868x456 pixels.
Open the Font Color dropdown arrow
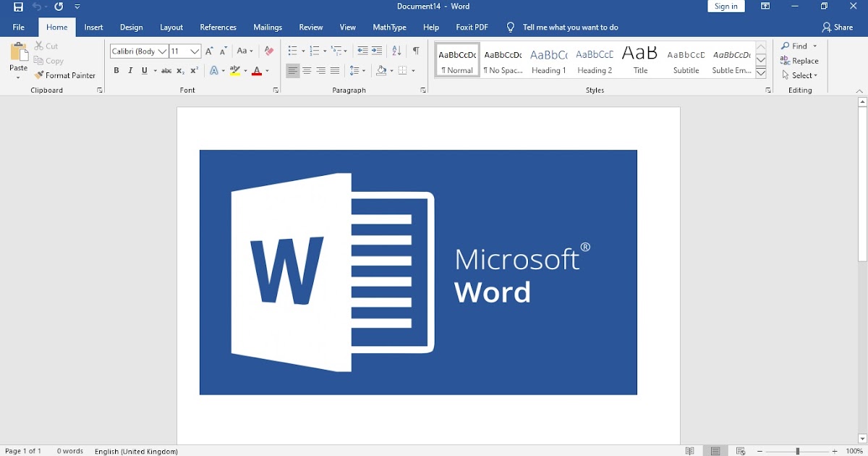(267, 71)
